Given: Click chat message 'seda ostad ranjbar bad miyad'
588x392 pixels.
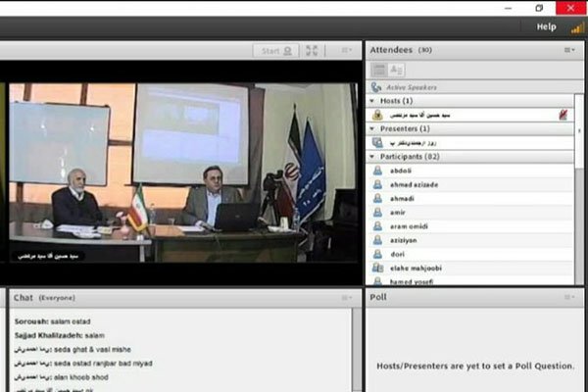Looking at the screenshot, I should tap(83, 364).
